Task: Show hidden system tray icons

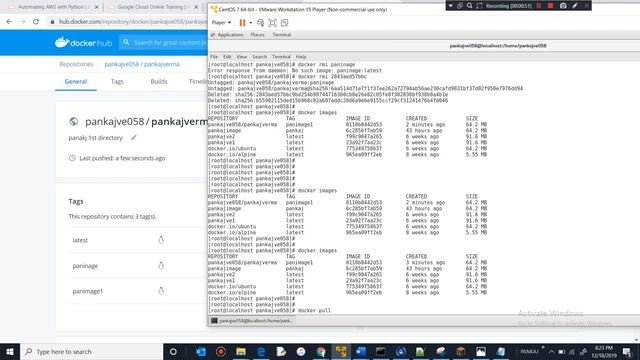Action: pyautogui.click(x=551, y=351)
